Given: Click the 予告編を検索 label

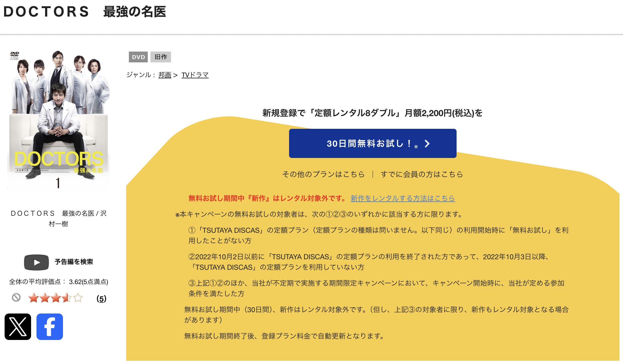Looking at the screenshot, I should pos(74,262).
